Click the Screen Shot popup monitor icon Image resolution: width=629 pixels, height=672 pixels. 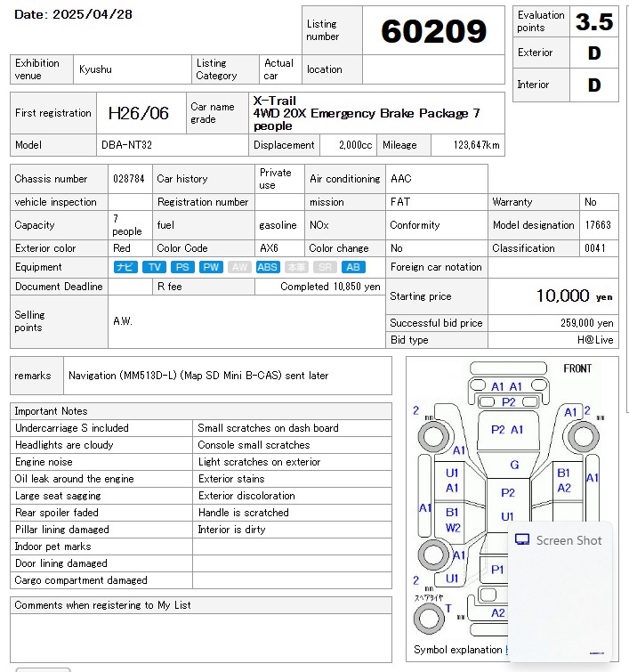click(522, 539)
